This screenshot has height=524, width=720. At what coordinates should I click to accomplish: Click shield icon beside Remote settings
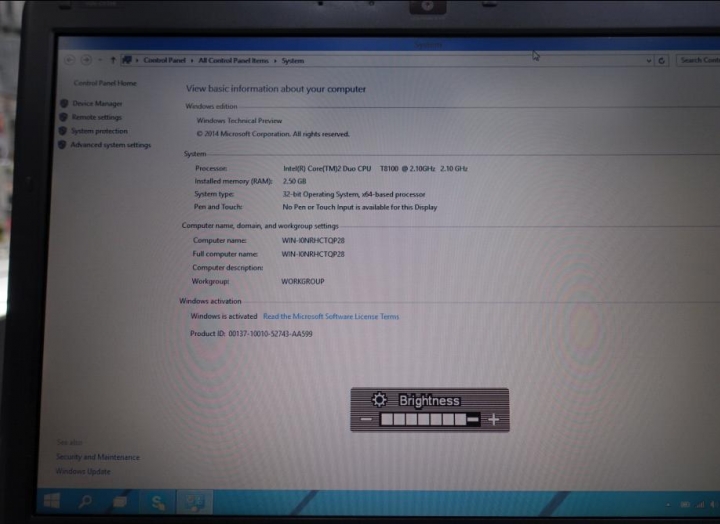[63, 117]
